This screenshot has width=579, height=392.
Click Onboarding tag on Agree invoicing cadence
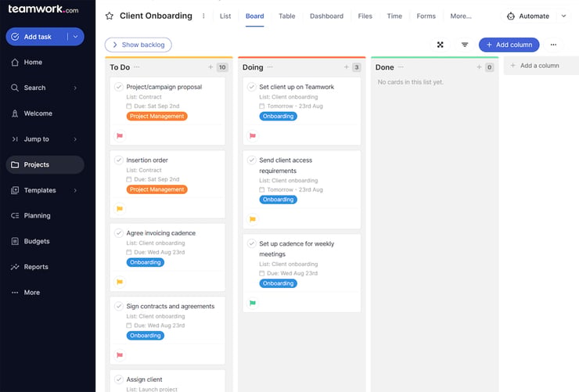tap(146, 262)
